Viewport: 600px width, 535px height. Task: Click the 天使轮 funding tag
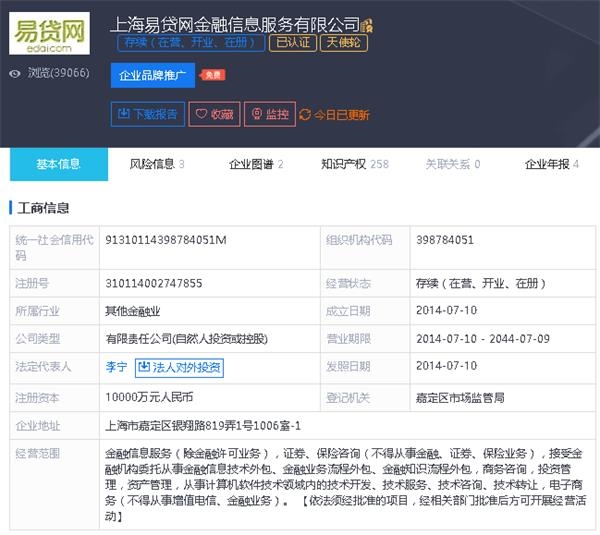coord(344,42)
